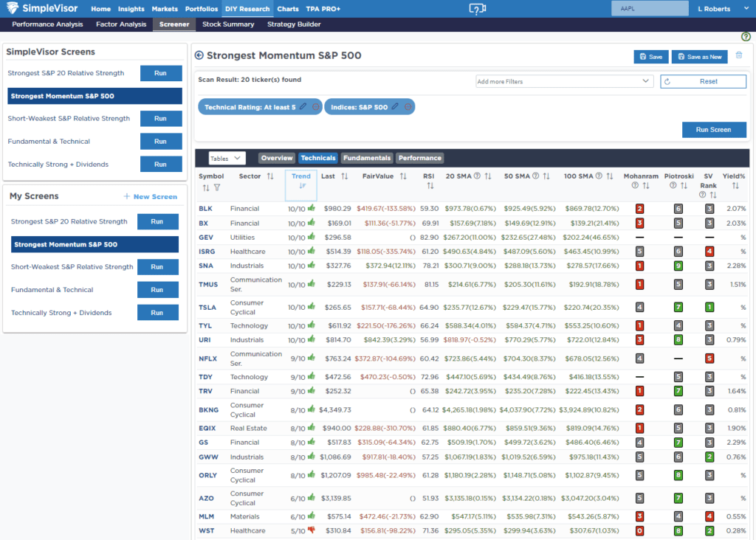
Task: Remove the Indices S&P 500 filter
Action: [408, 107]
